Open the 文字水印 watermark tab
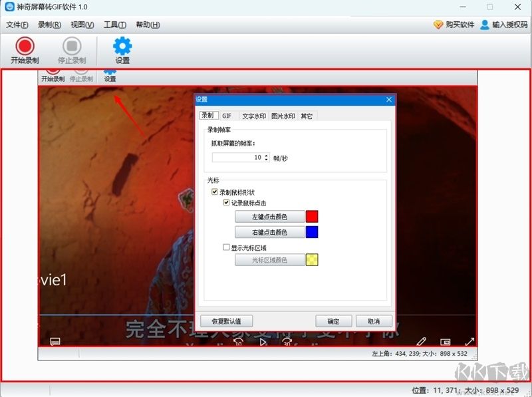532x397 pixels. coord(255,115)
